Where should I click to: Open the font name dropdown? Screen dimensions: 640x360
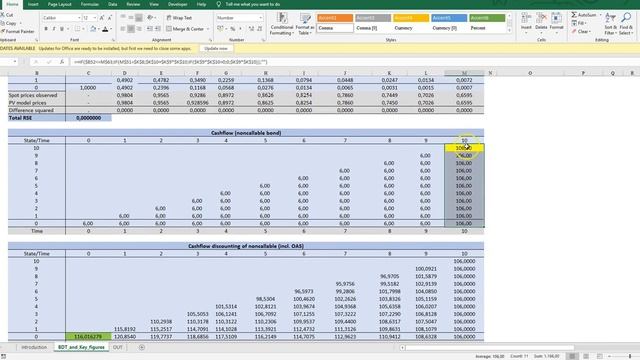[x=79, y=18]
